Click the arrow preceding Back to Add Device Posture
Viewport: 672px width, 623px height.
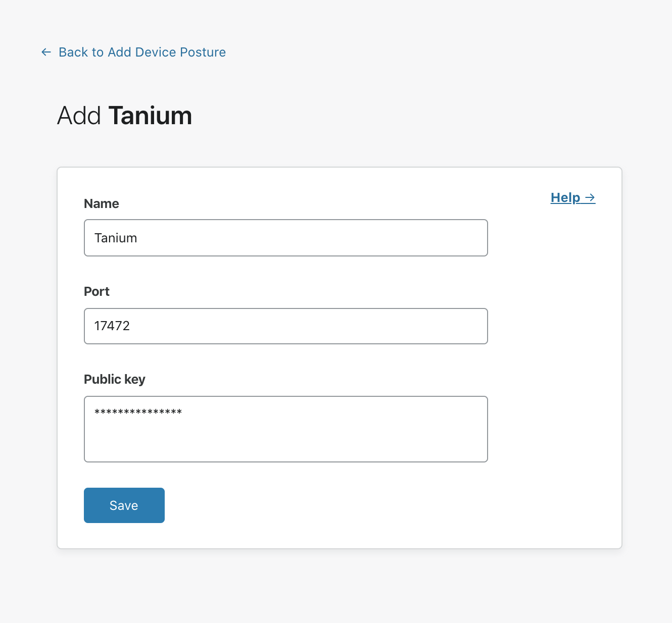pyautogui.click(x=46, y=52)
